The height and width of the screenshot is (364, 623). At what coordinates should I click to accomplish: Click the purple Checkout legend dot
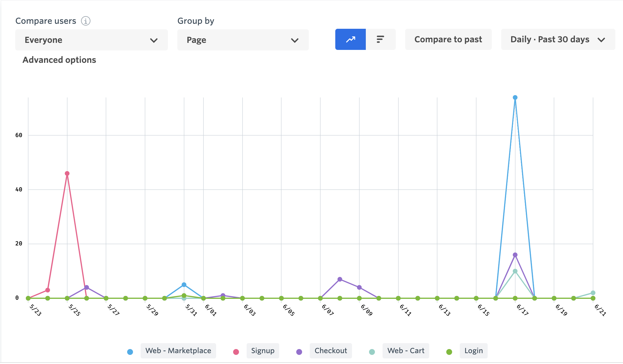(299, 352)
